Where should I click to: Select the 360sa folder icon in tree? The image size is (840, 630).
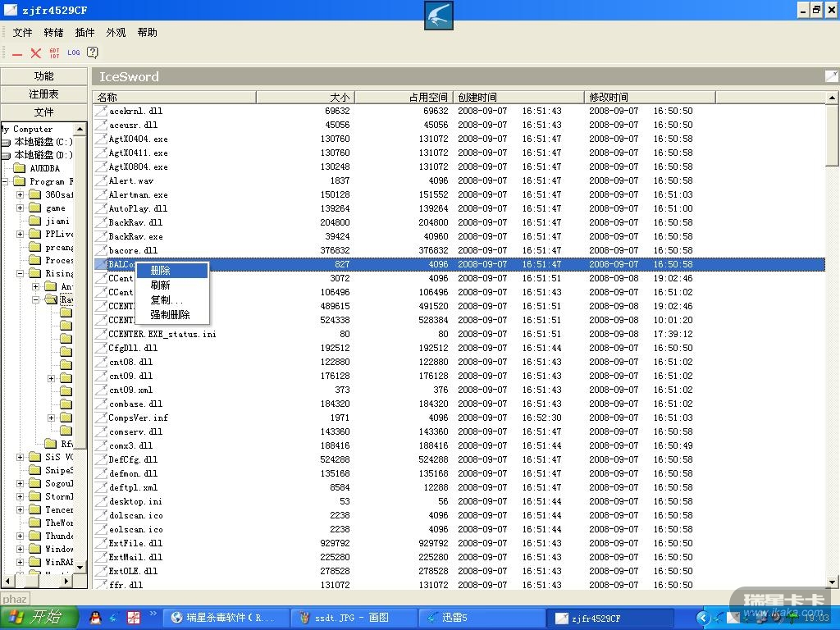pyautogui.click(x=34, y=195)
